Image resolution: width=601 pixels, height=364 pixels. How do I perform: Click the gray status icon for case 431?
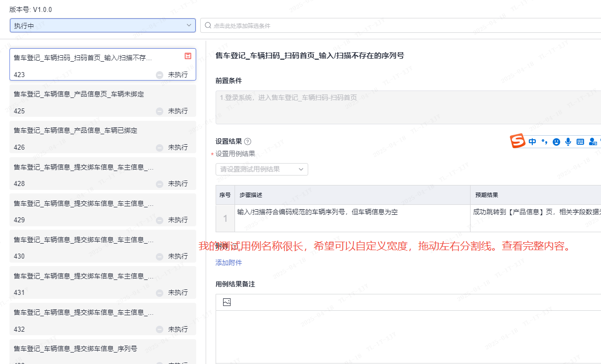[x=159, y=293]
